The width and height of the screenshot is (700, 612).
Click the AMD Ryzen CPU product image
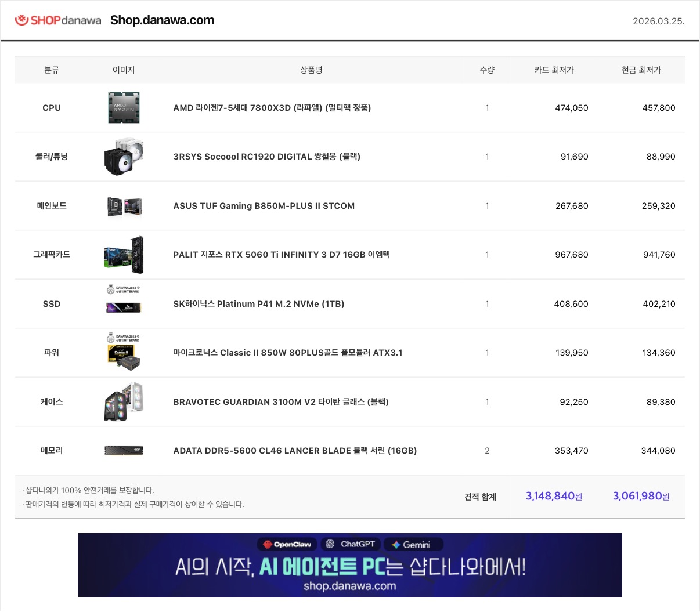click(x=124, y=107)
